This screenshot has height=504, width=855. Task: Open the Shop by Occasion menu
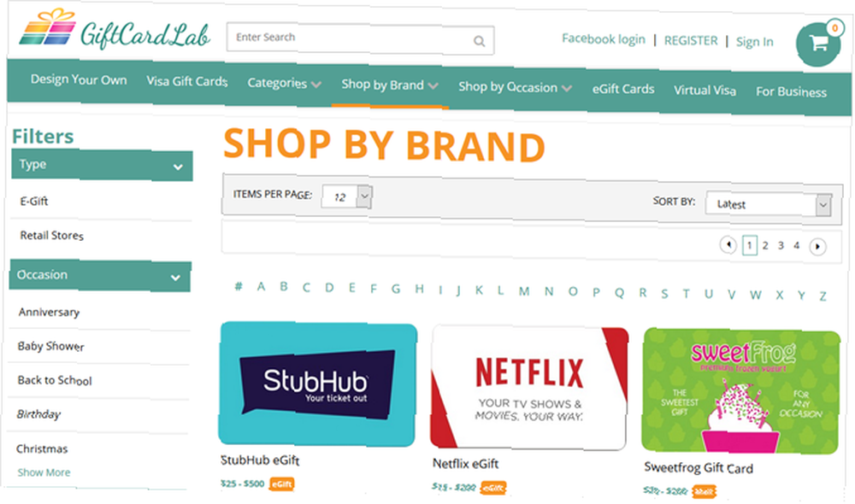tap(515, 87)
